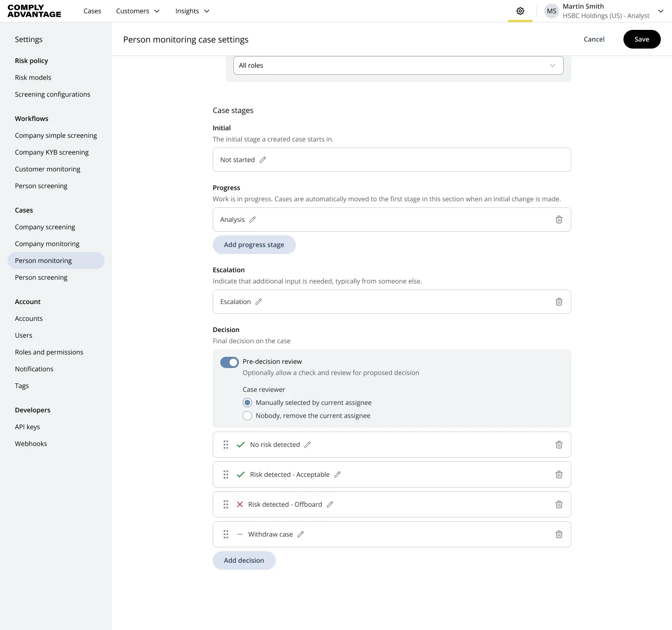Edit the "Risk detected - Offboard" decision label
This screenshot has width=672, height=630.
(x=330, y=504)
